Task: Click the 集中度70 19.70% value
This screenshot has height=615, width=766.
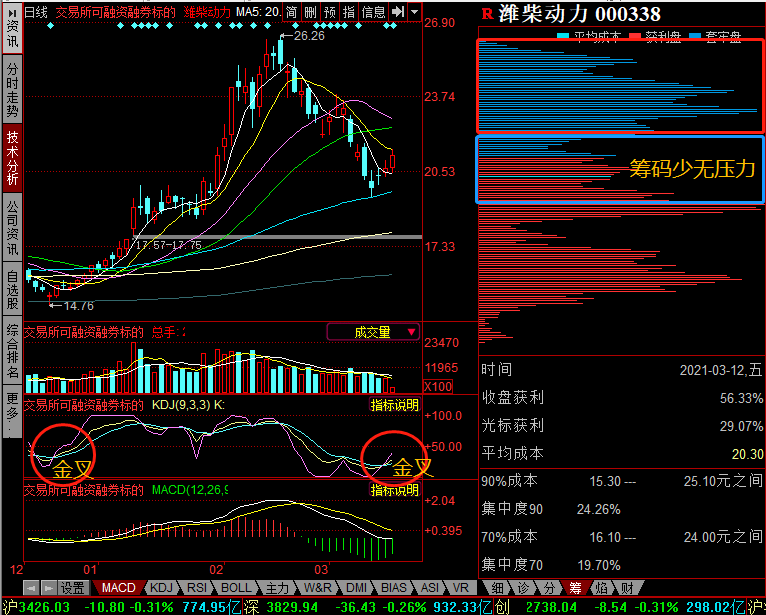Action: coord(598,565)
